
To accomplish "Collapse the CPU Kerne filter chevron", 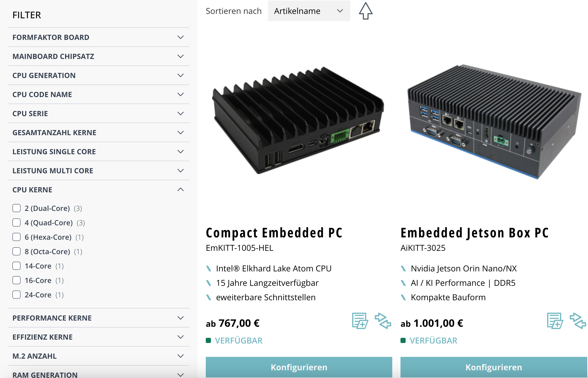I will click(x=181, y=190).
